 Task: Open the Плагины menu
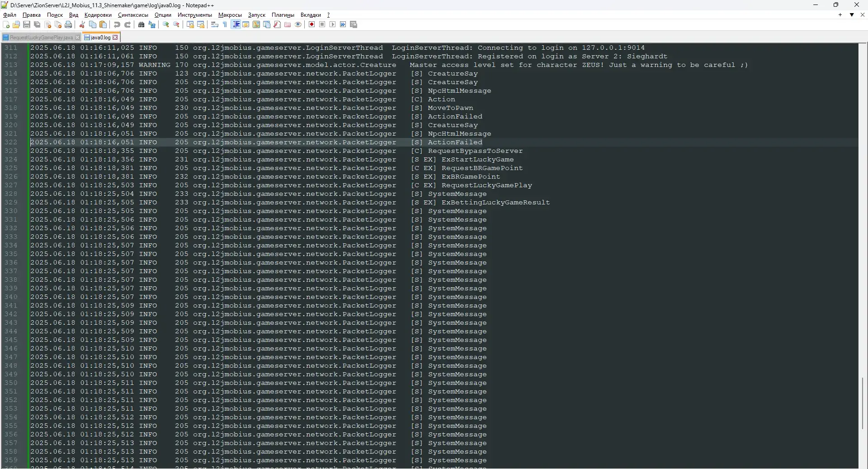(283, 15)
